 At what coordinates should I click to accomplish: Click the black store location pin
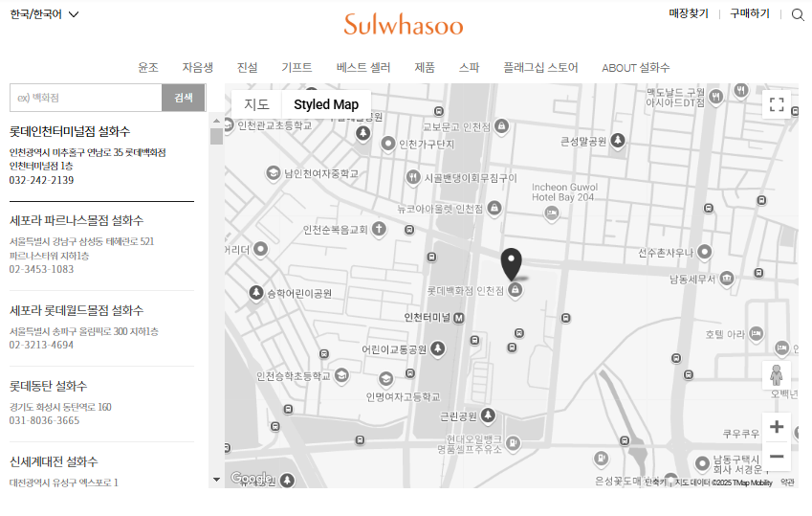tap(511, 264)
